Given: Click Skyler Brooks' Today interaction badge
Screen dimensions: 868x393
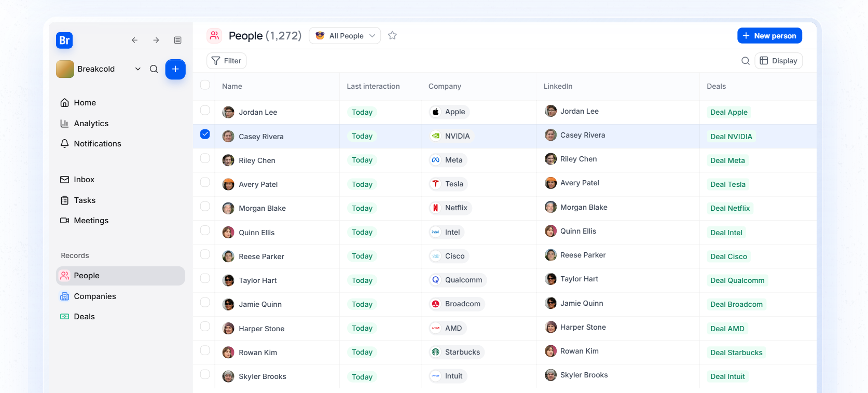Looking at the screenshot, I should (x=362, y=377).
